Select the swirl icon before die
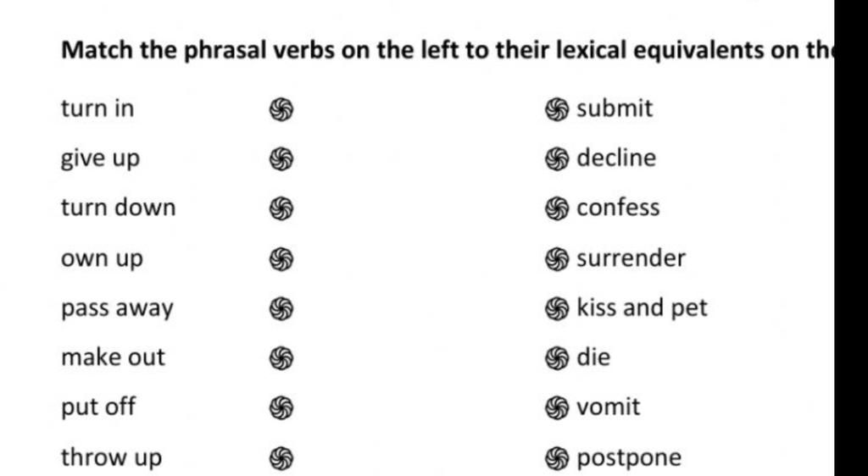868x476 pixels. [557, 358]
